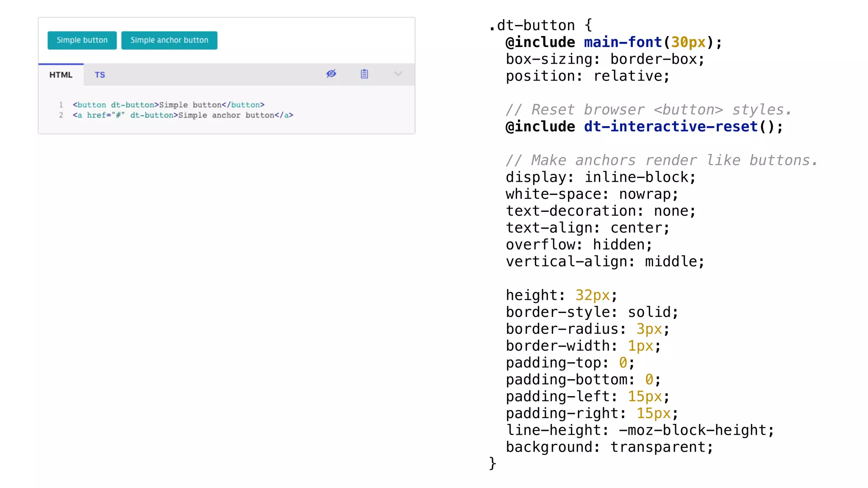The image size is (868, 488).
Task: Toggle code visibility with the crossed-eye icon
Action: point(331,74)
